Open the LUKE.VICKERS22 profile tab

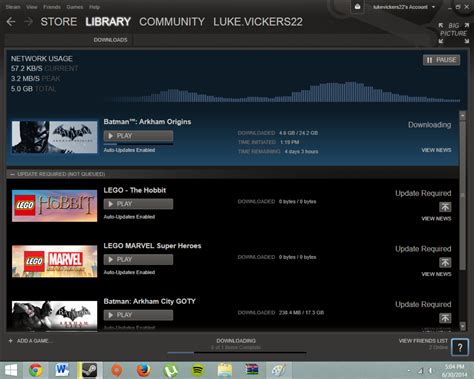[x=258, y=22]
